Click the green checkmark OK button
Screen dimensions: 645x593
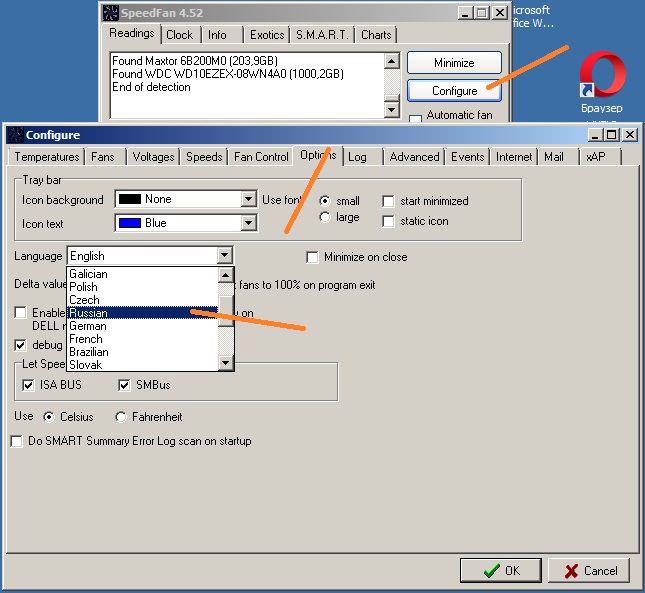click(x=500, y=570)
